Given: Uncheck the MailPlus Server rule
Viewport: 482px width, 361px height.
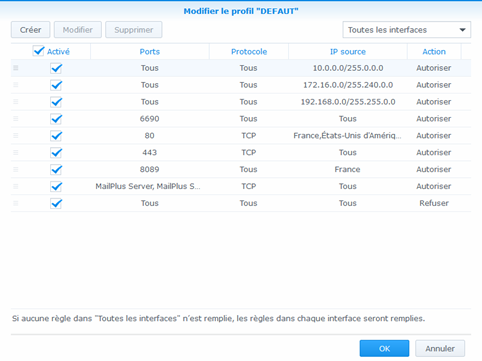Looking at the screenshot, I should click(x=56, y=186).
